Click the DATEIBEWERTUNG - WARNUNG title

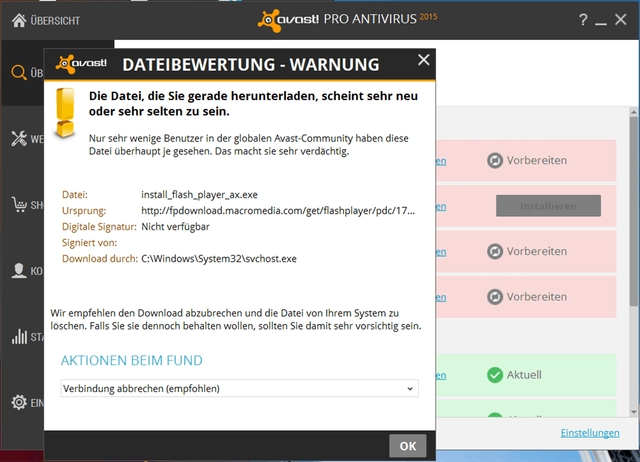tap(251, 64)
